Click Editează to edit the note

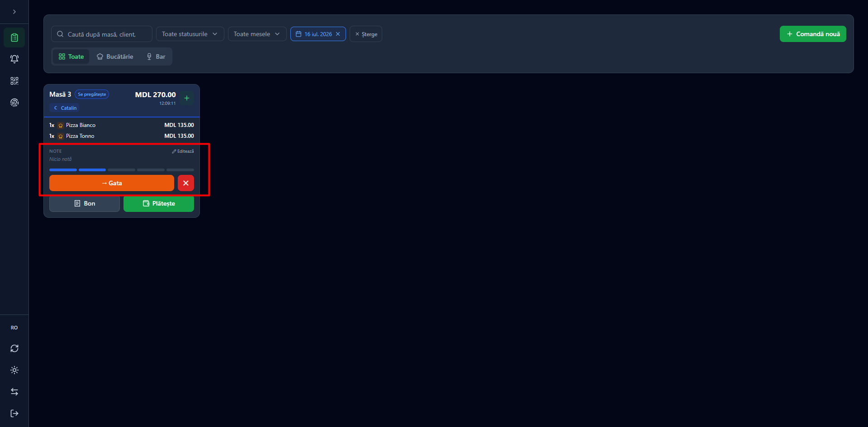click(x=183, y=151)
